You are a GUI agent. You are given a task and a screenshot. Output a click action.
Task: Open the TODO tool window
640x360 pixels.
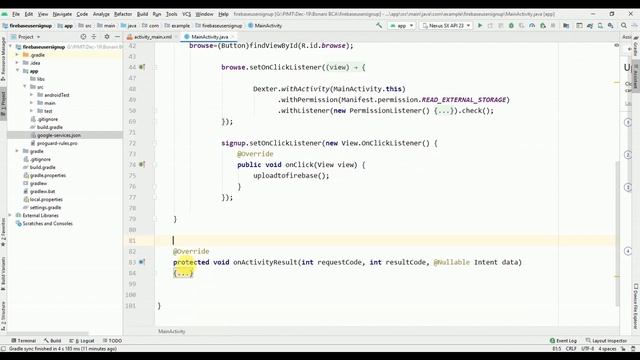(x=112, y=340)
